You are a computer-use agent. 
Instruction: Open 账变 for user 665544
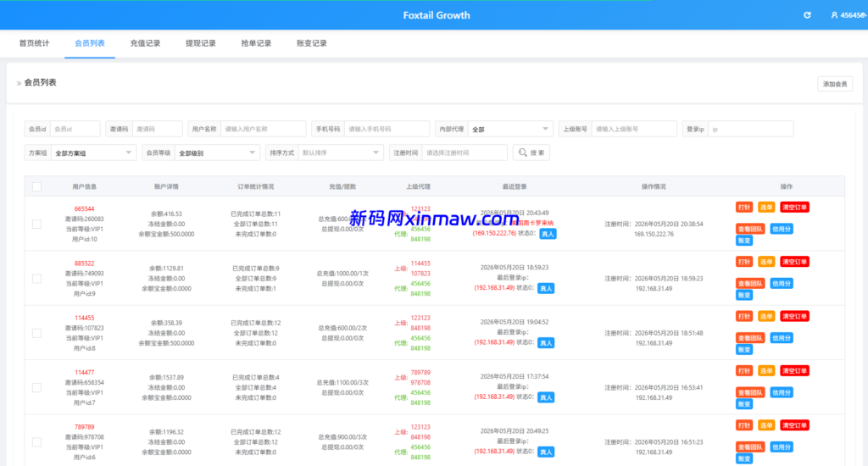pyautogui.click(x=744, y=241)
